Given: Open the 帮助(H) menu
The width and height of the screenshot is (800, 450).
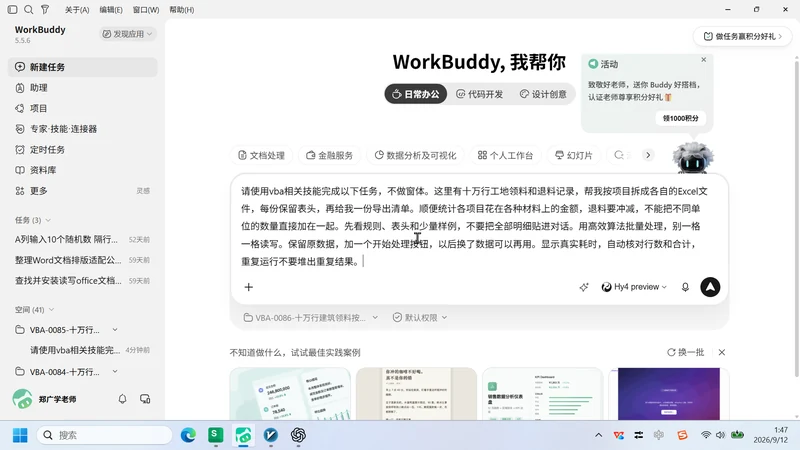Looking at the screenshot, I should pyautogui.click(x=182, y=10).
